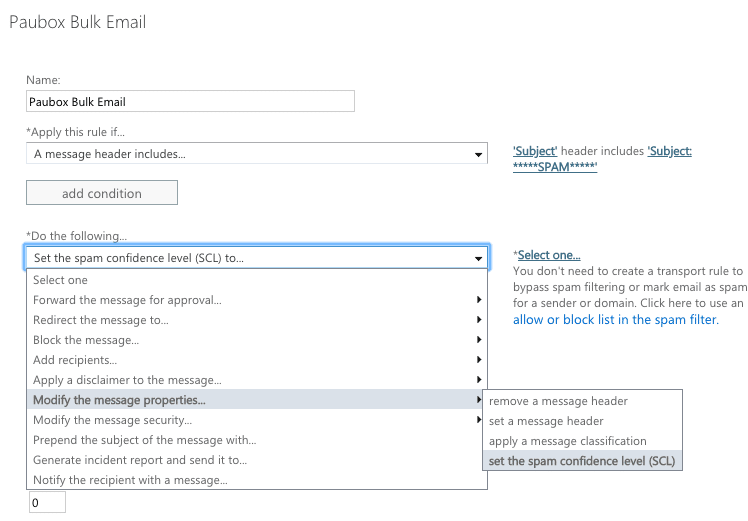Select 'Add recipients' option

[75, 360]
